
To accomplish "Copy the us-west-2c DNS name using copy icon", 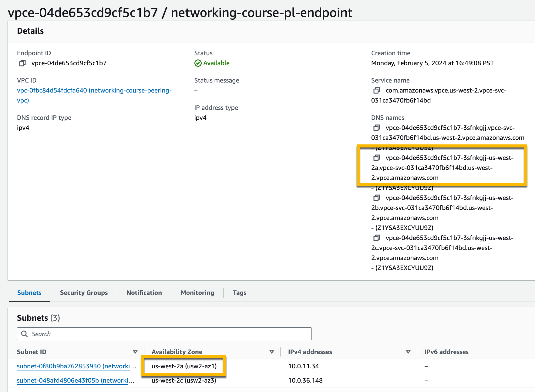I will 377,238.
